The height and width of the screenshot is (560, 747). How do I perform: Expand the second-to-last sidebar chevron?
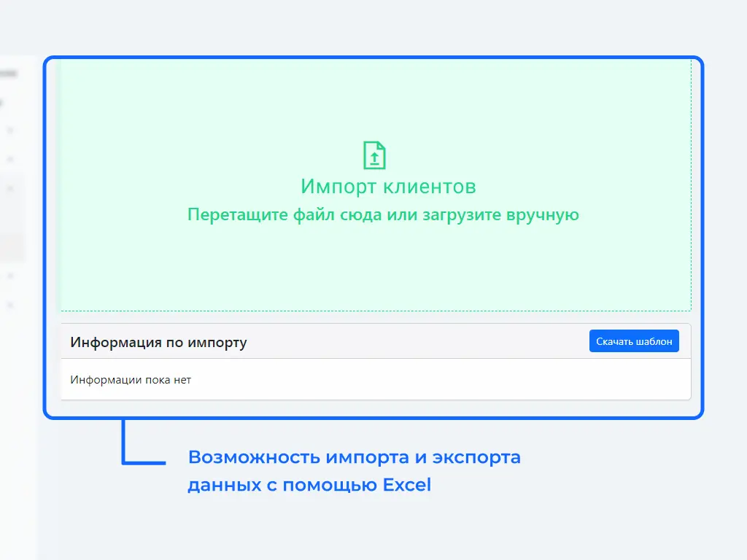[10, 276]
